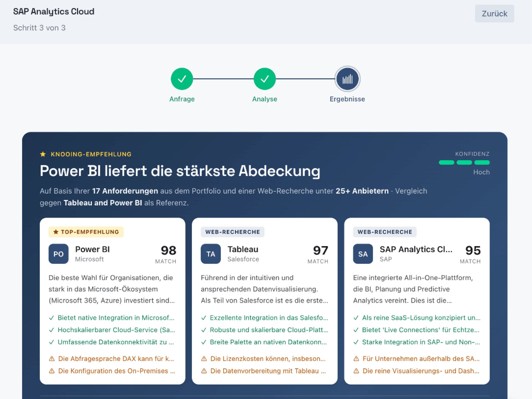
Task: Click the 97 match score
Action: coord(321,250)
